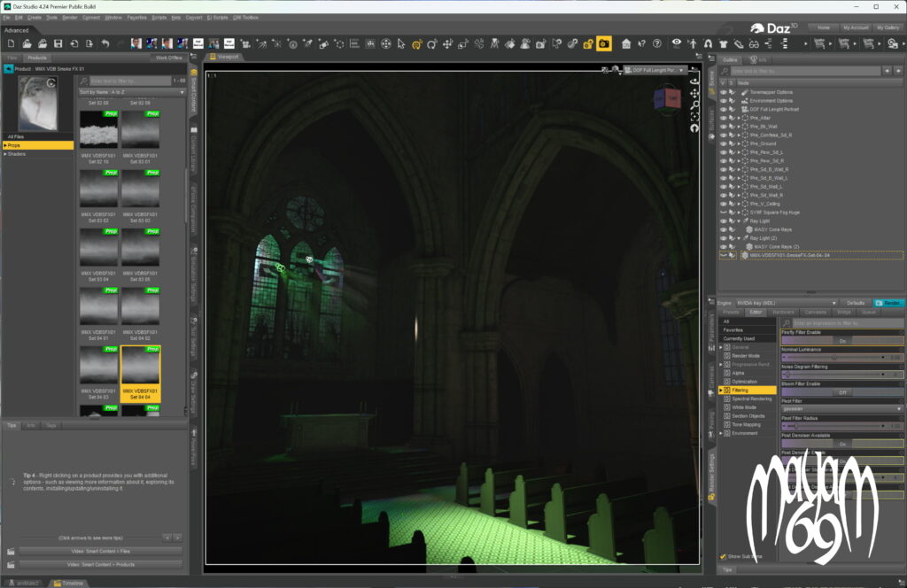Expand the Pre_Confess_Sd_R node
Image resolution: width=907 pixels, height=588 pixels.
pyautogui.click(x=740, y=135)
